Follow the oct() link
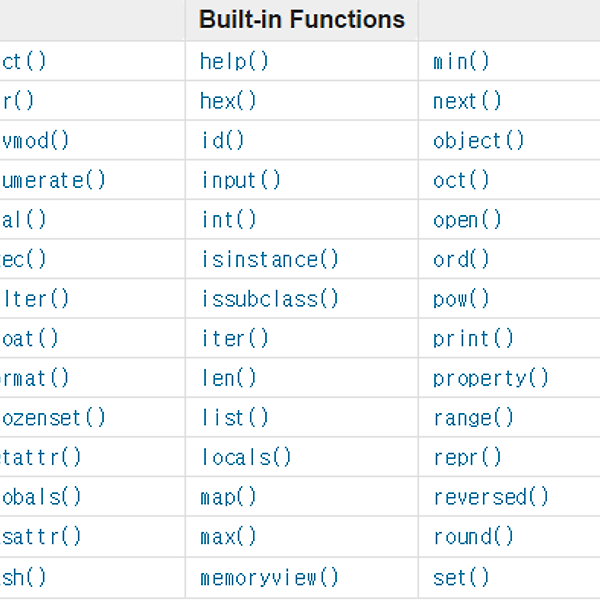This screenshot has height=600, width=600. (x=461, y=181)
